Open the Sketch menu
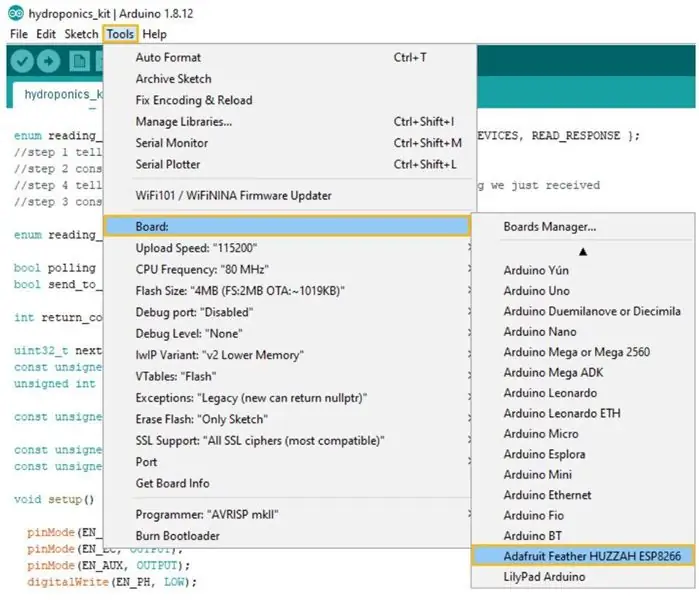 [x=81, y=34]
